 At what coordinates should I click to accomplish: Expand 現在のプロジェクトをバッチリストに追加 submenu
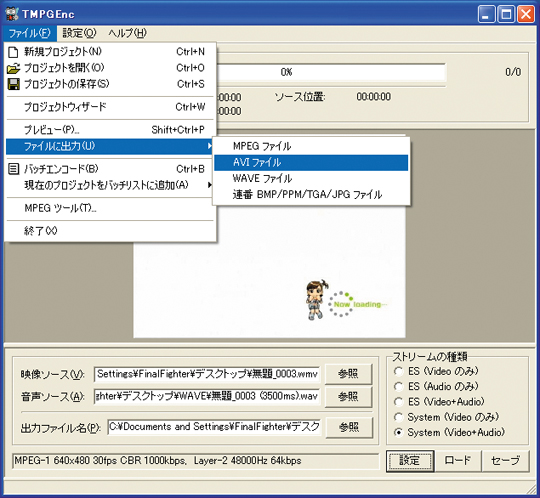[x=209, y=185]
